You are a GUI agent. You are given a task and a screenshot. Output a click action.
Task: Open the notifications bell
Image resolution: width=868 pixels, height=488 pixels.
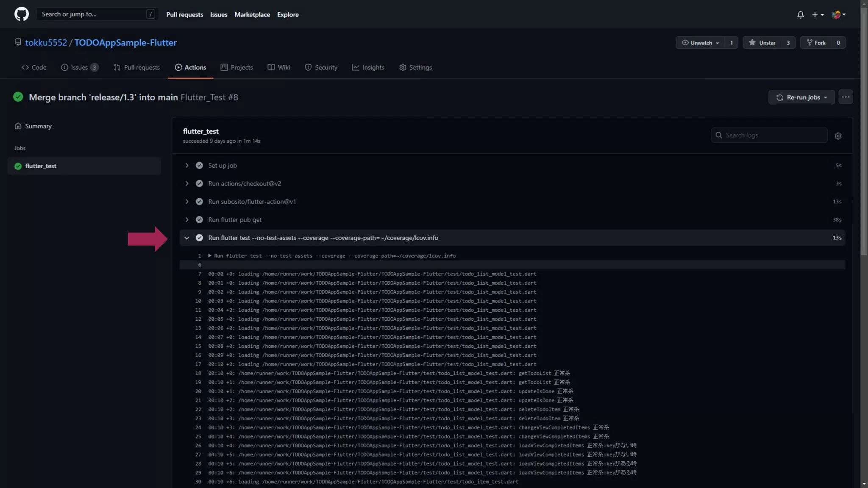point(800,15)
